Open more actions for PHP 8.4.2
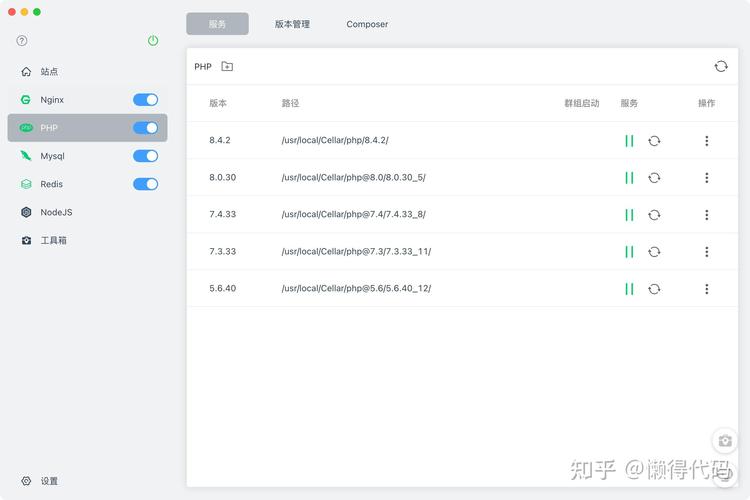The height and width of the screenshot is (500, 750). tap(706, 141)
